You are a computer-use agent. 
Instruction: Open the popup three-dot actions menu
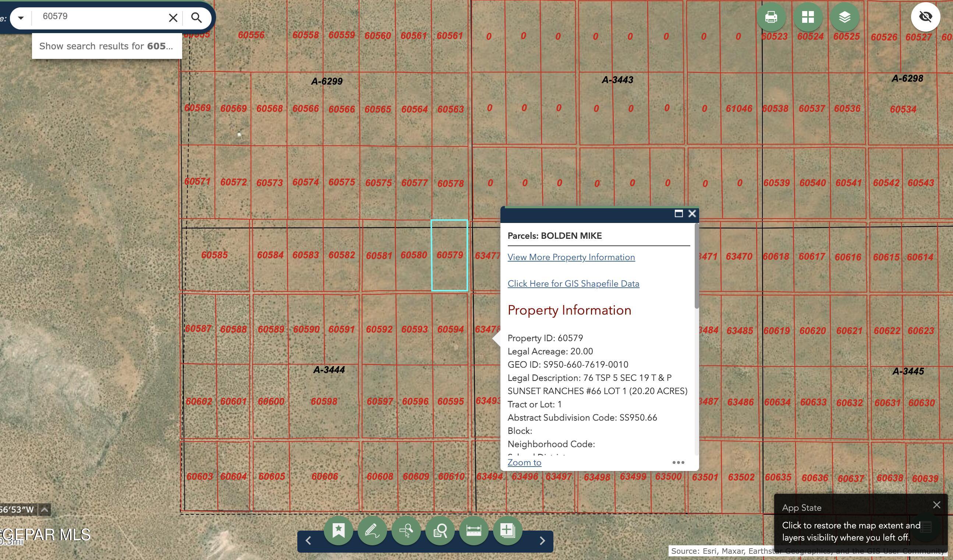coord(678,462)
